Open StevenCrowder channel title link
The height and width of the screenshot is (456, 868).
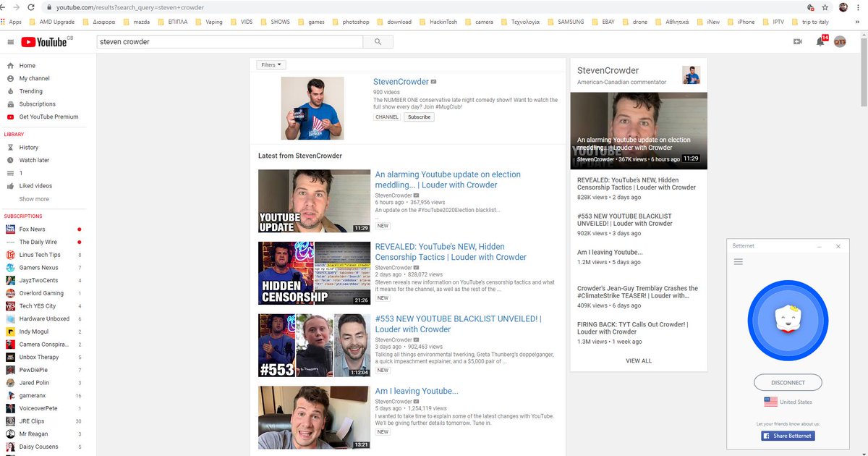[401, 82]
